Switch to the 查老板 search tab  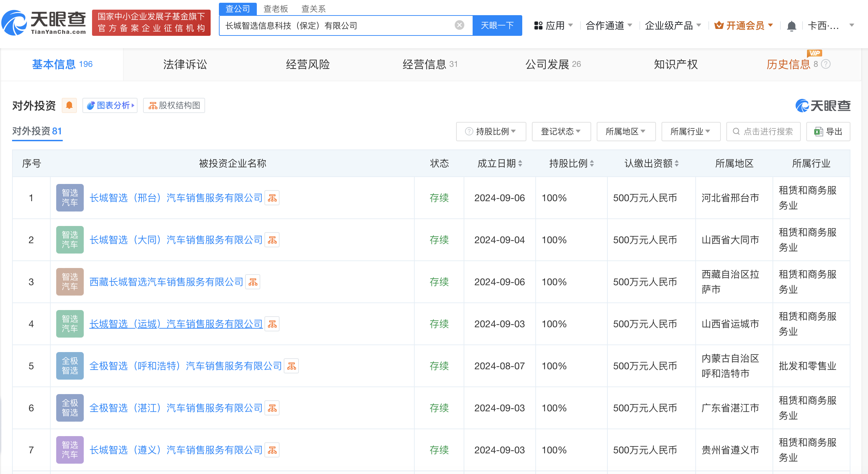pyautogui.click(x=275, y=9)
